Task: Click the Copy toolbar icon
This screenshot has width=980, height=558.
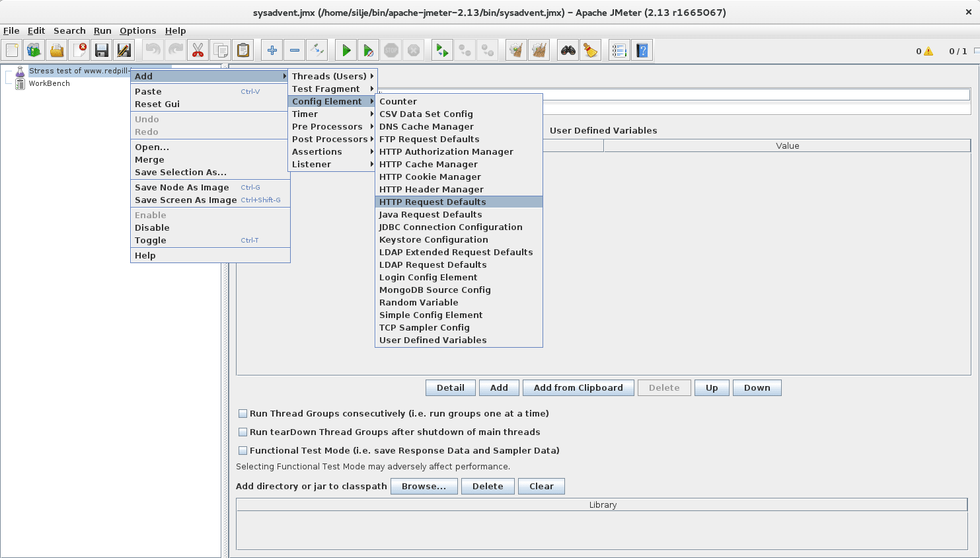Action: tap(221, 50)
